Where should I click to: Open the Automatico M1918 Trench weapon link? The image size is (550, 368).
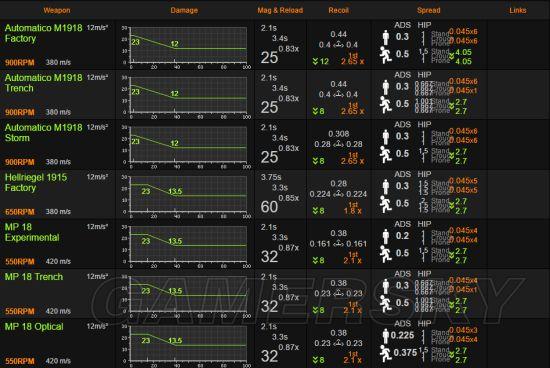point(43,83)
